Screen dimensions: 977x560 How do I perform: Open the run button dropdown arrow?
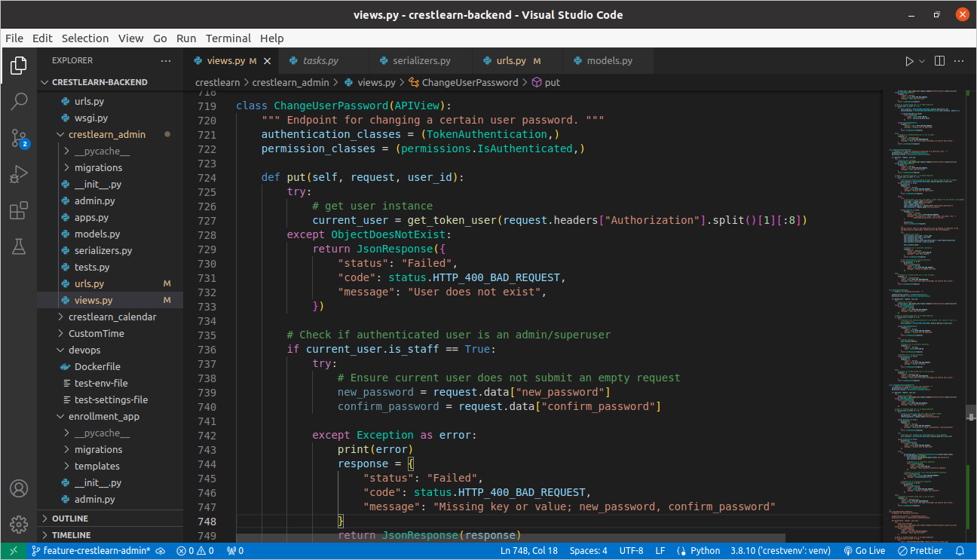[x=922, y=61]
